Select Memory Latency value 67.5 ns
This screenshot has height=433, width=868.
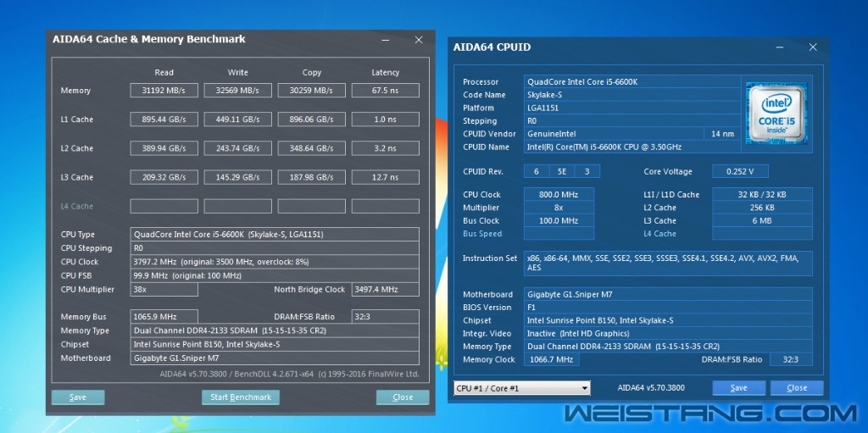click(x=386, y=91)
